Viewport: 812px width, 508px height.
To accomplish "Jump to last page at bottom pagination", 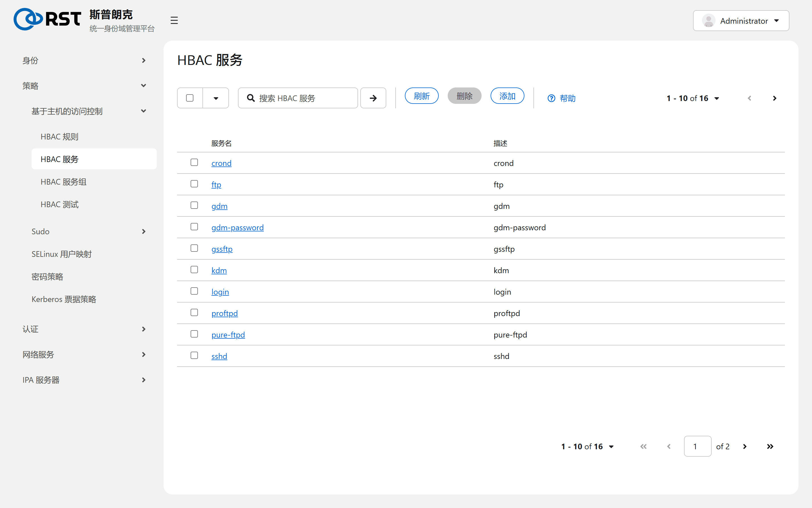I will 770,446.
